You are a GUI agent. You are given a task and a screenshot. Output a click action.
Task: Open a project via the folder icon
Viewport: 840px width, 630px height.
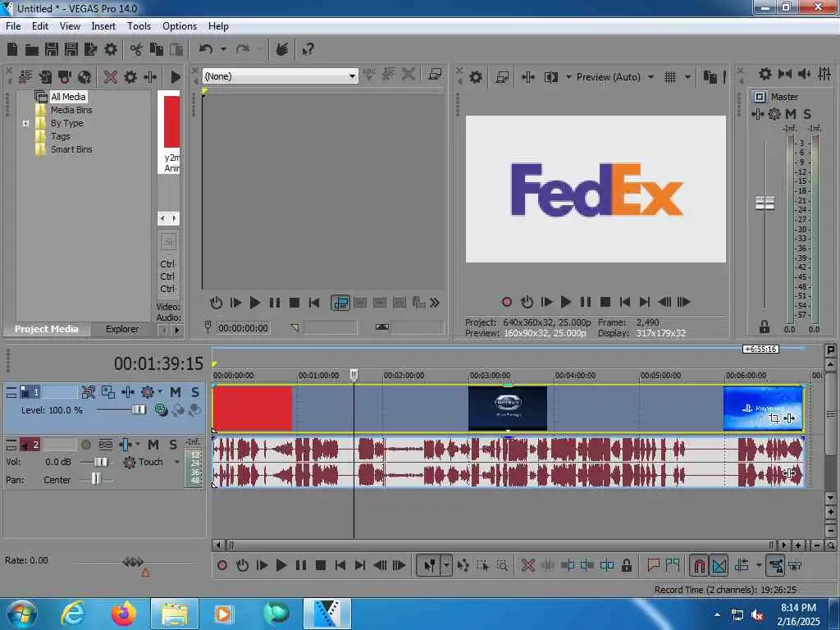[32, 50]
